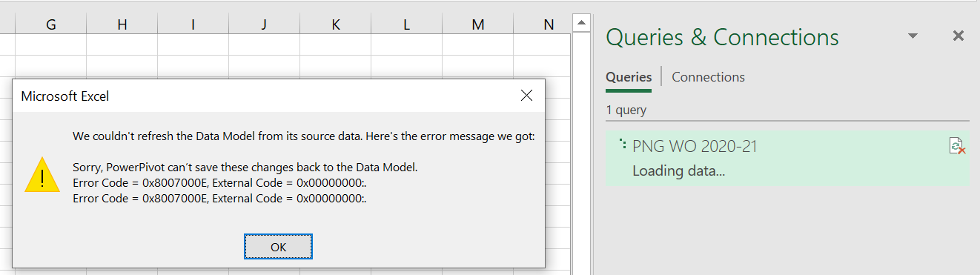The width and height of the screenshot is (980, 275).
Task: Switch to the Connections tab
Action: point(708,77)
